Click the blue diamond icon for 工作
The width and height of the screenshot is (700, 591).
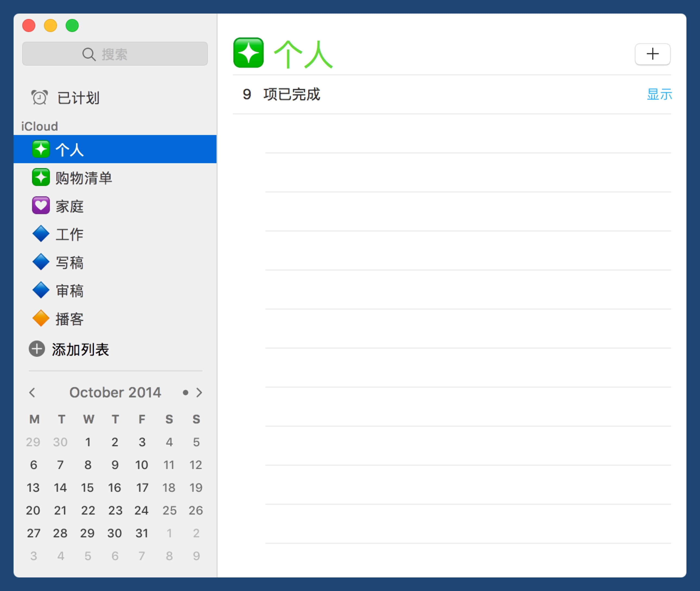pos(41,234)
